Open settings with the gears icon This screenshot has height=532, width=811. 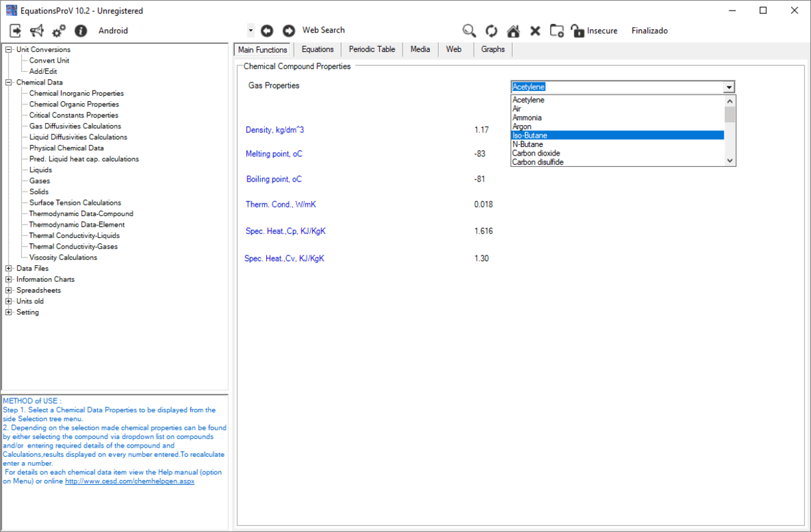[59, 31]
